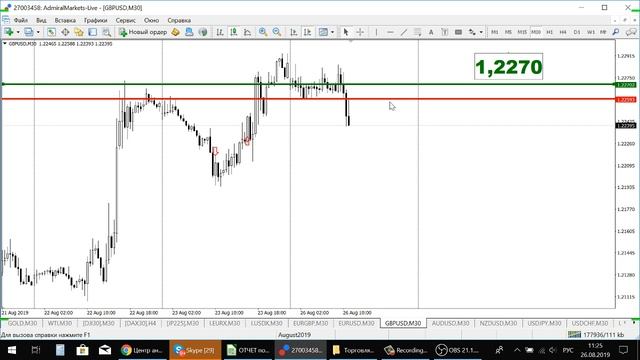Screen dimensions: 640x360
Task: Switch to candlestick chart display
Action: click(234, 32)
